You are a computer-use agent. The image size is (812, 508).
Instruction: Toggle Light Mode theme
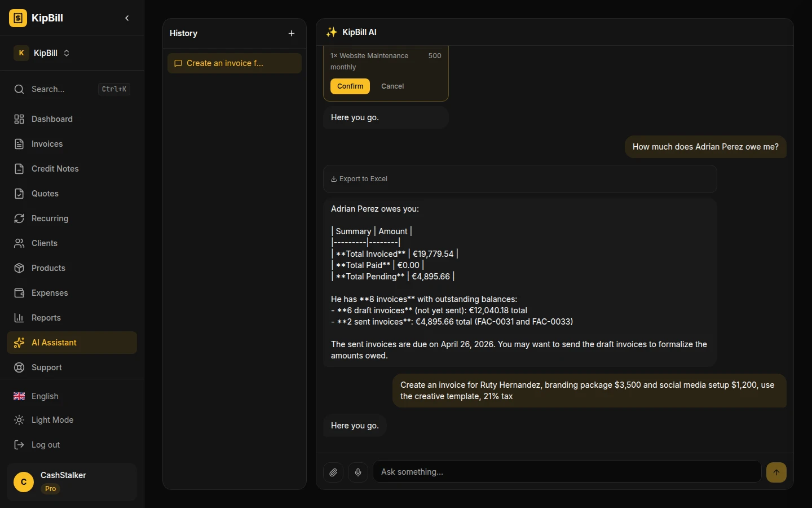click(52, 420)
